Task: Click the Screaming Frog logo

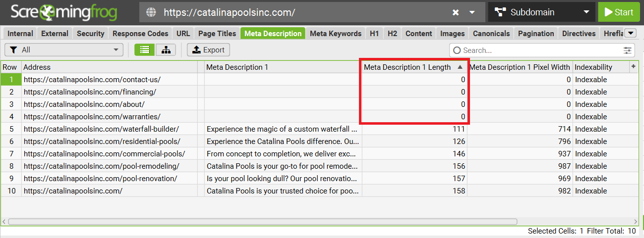Action: point(65,12)
